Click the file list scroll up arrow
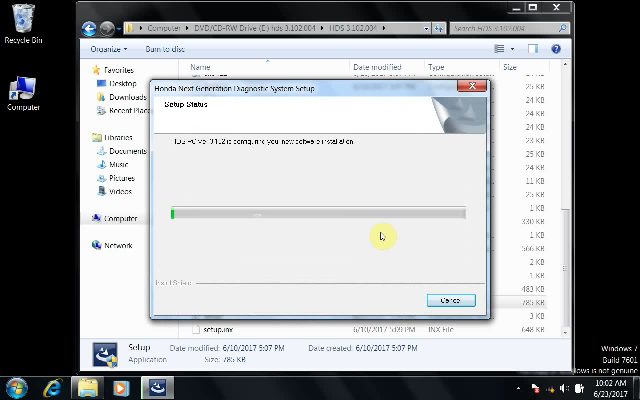Viewport: 640px width, 400px height. click(565, 65)
